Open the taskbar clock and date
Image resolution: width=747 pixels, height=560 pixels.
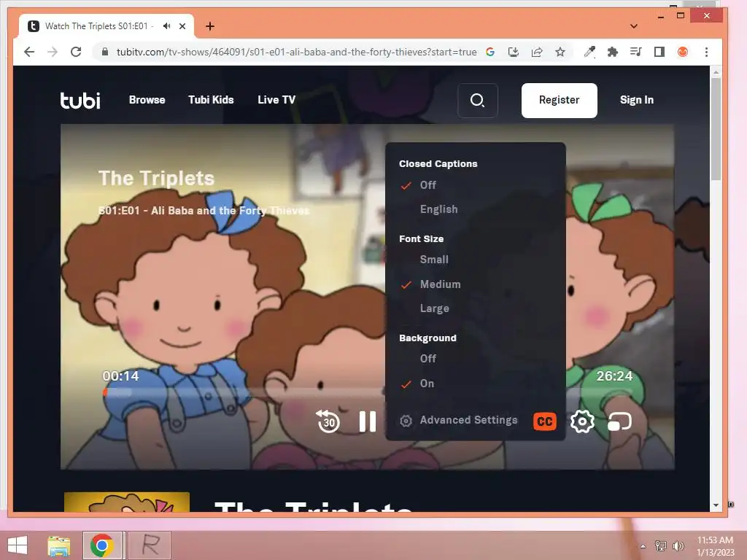(x=715, y=546)
